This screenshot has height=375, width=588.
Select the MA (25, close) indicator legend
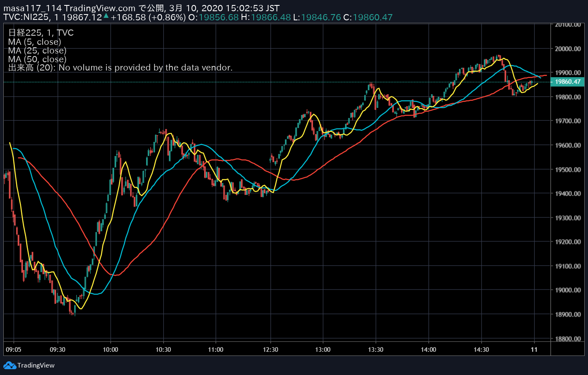pos(37,51)
